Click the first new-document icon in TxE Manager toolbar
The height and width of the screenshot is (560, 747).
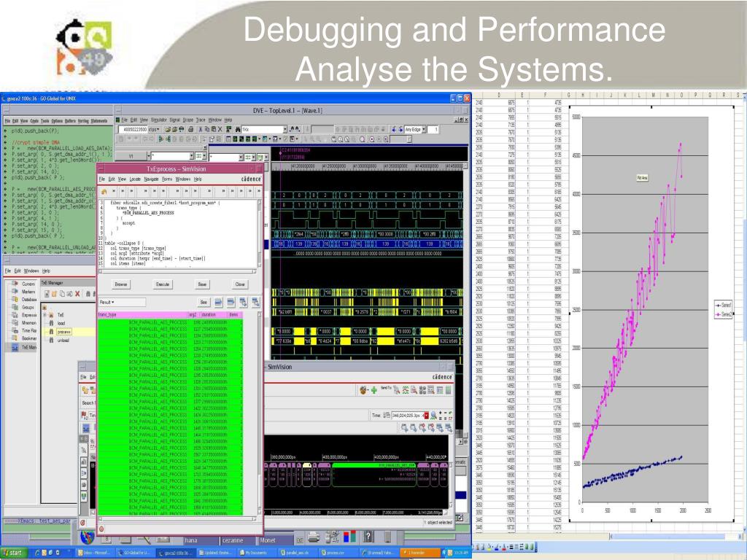[47, 294]
